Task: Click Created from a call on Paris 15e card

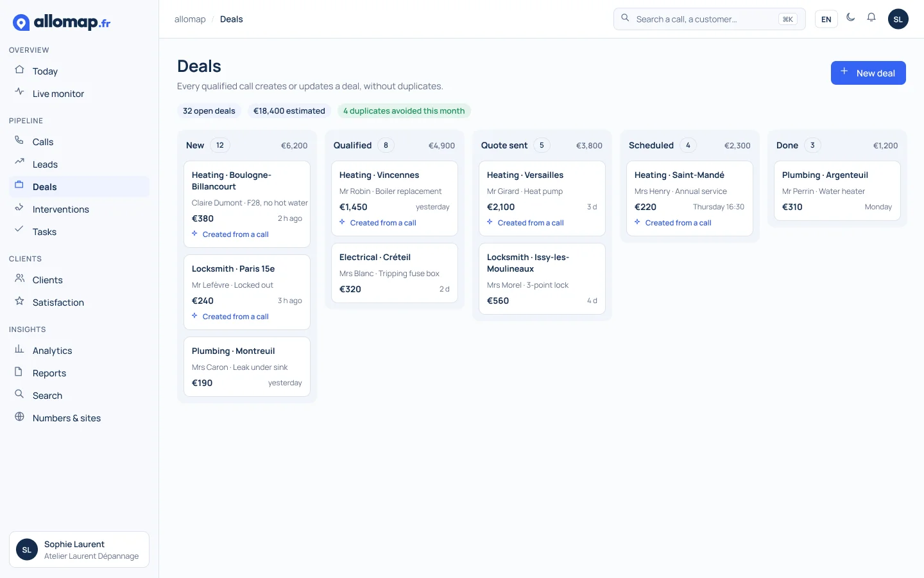Action: tap(230, 317)
